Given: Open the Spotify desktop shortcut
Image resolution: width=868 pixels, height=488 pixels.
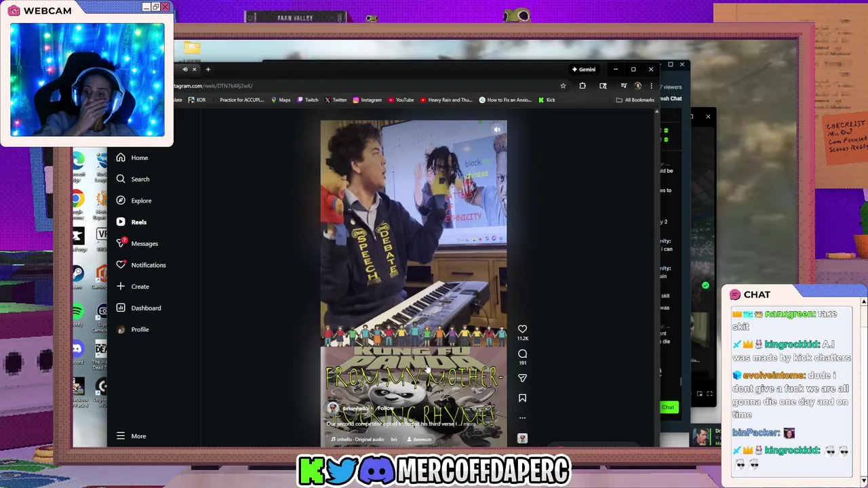Looking at the screenshot, I should point(78,312).
